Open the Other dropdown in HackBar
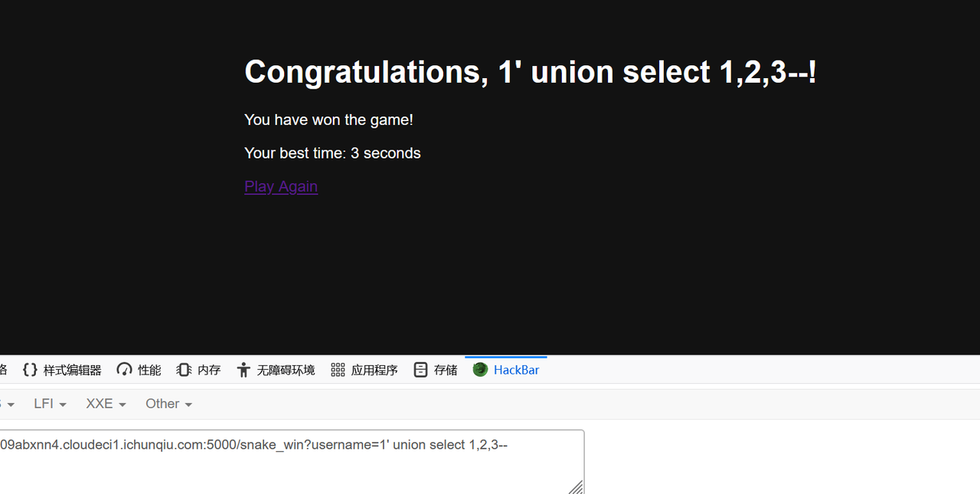 pyautogui.click(x=168, y=404)
